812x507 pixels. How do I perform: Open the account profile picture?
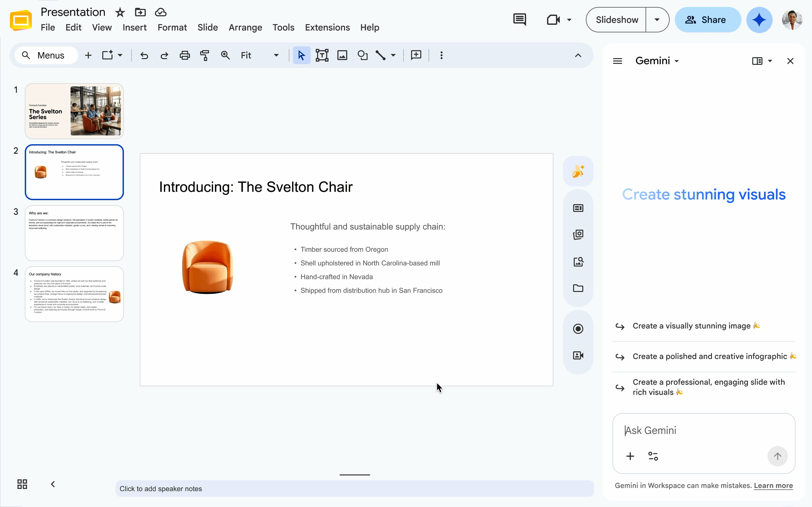pos(792,20)
